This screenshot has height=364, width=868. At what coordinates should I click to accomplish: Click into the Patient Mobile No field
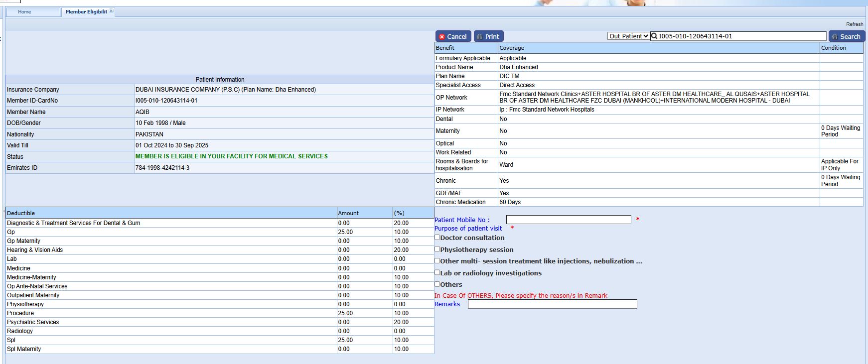pos(568,220)
